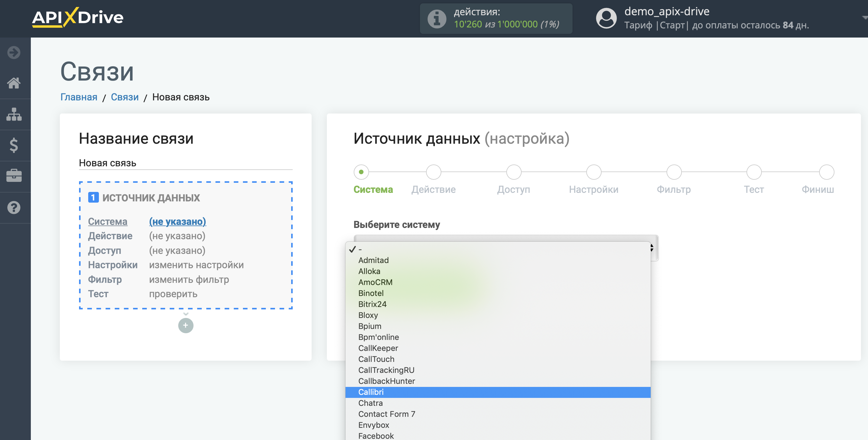Image resolution: width=868 pixels, height=440 pixels.
Task: Click изменить настройки text
Action: click(197, 265)
